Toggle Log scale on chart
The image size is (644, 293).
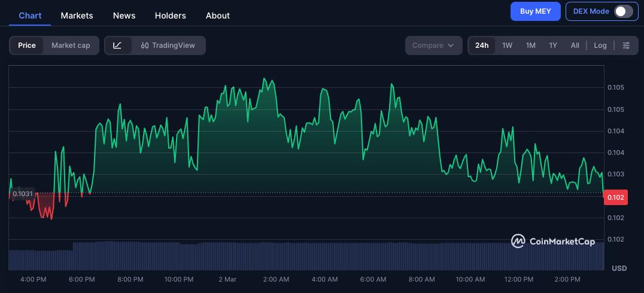pyautogui.click(x=600, y=45)
